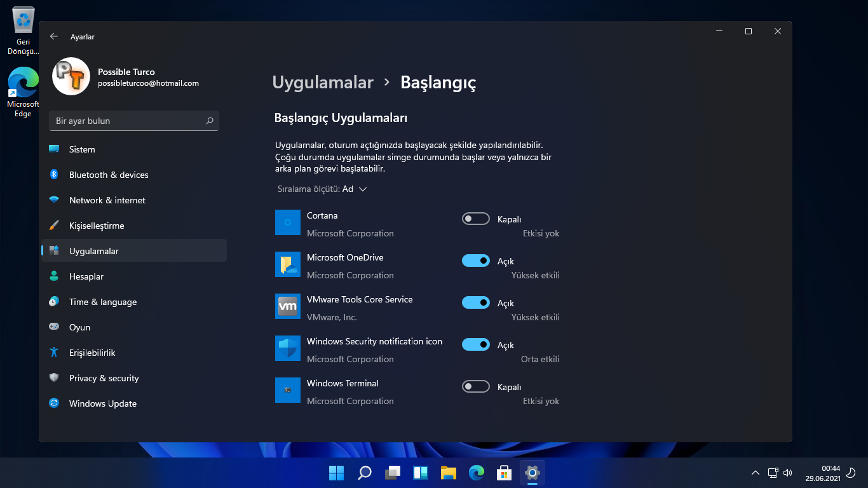868x488 pixels.
Task: Click the Kişiselleştirme brush icon
Action: point(54,226)
